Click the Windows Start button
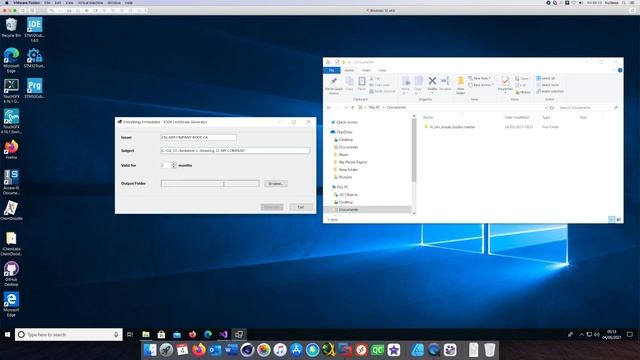Viewport: 640px width, 360px height. point(7,335)
